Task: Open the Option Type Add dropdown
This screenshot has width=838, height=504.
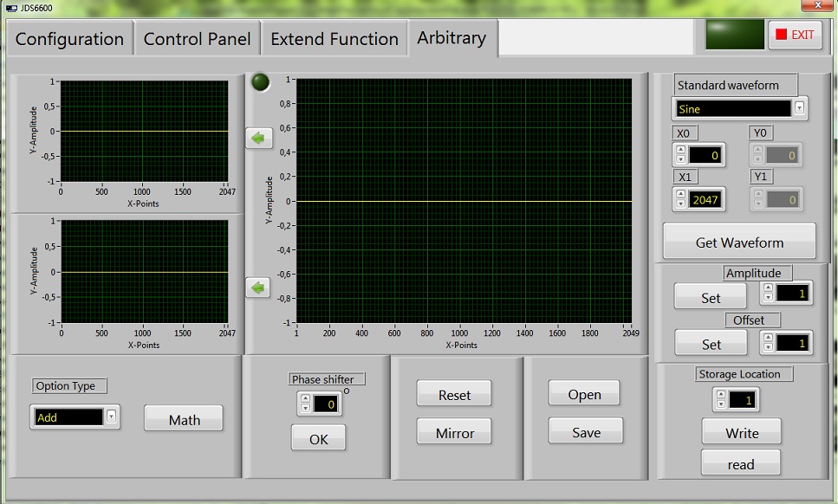Action: click(111, 417)
